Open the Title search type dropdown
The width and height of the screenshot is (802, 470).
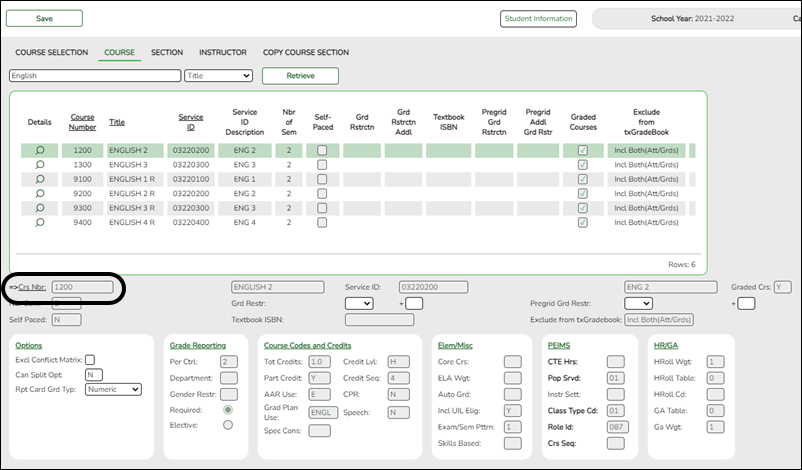point(218,75)
